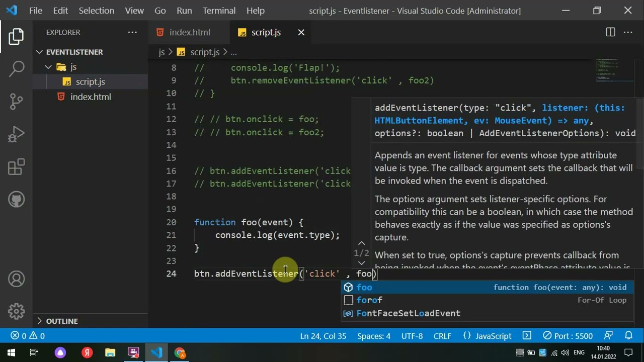
Task: Click Ln 24, Col 35 position indicator
Action: coord(323,336)
